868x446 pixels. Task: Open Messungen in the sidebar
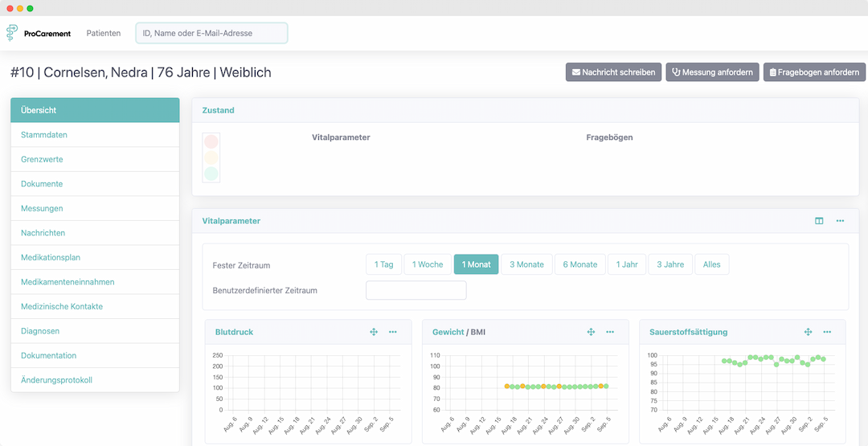(95, 209)
